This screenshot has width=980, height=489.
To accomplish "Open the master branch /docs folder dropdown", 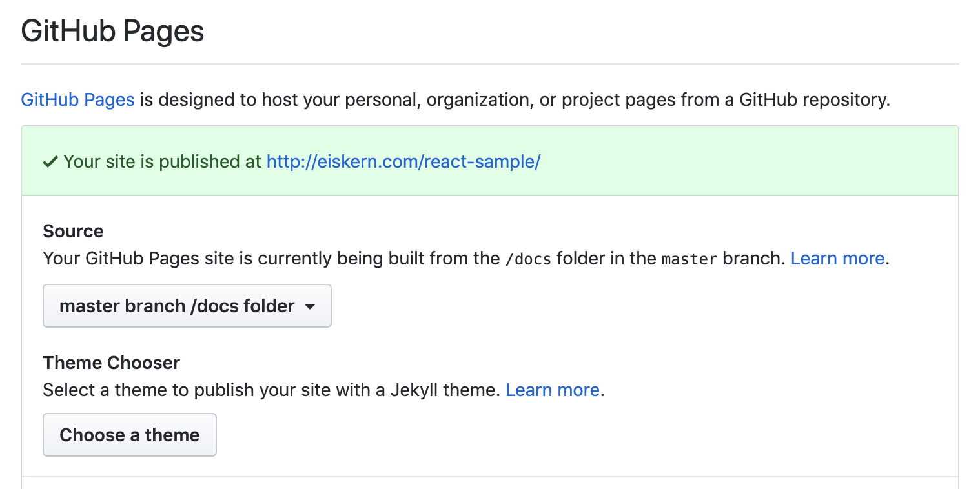I will click(x=187, y=306).
